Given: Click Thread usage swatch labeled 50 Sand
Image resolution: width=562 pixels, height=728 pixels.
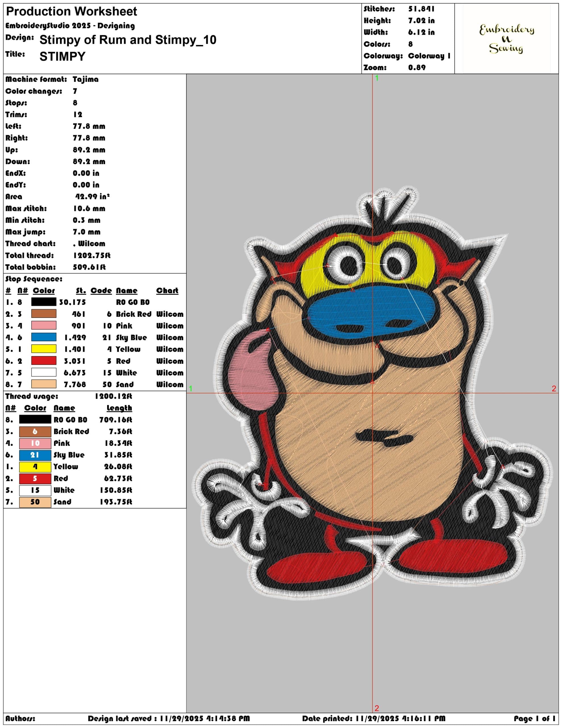Looking at the screenshot, I should click(x=35, y=502).
